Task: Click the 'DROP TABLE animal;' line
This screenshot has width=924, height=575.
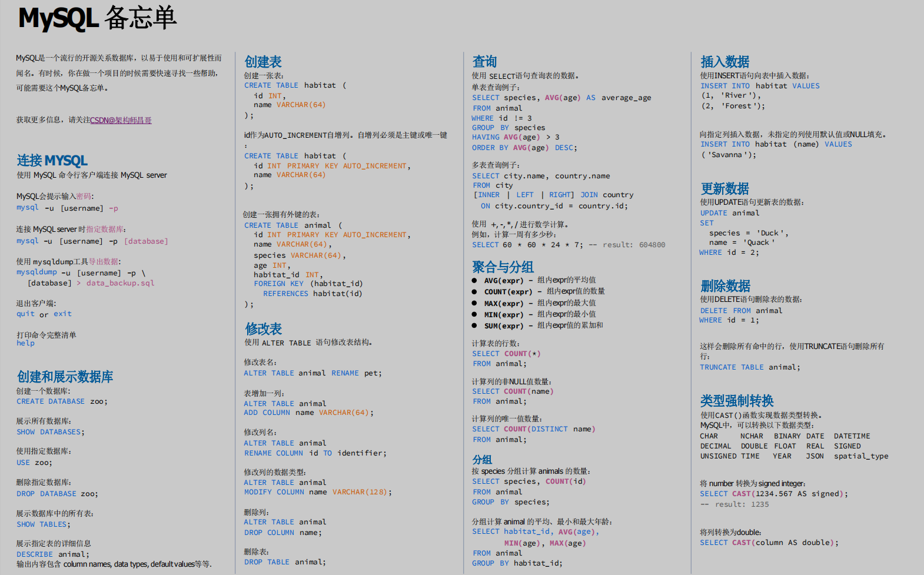Action: coord(285,562)
